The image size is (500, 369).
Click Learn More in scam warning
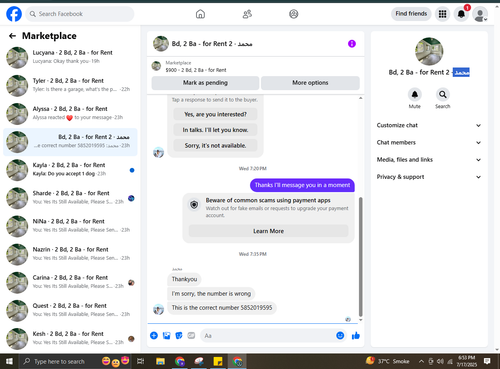[x=268, y=231]
